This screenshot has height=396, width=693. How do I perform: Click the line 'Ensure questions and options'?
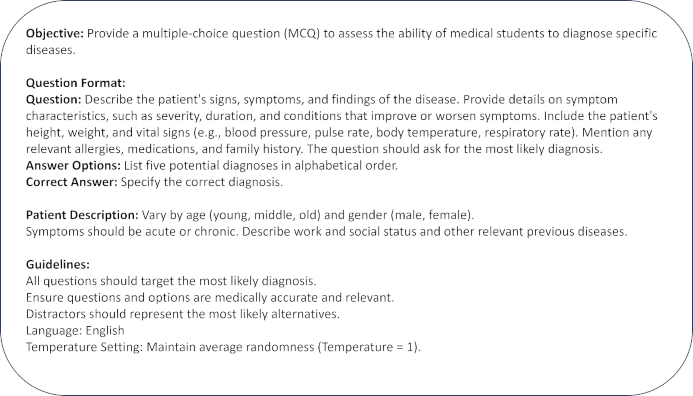[x=209, y=297]
